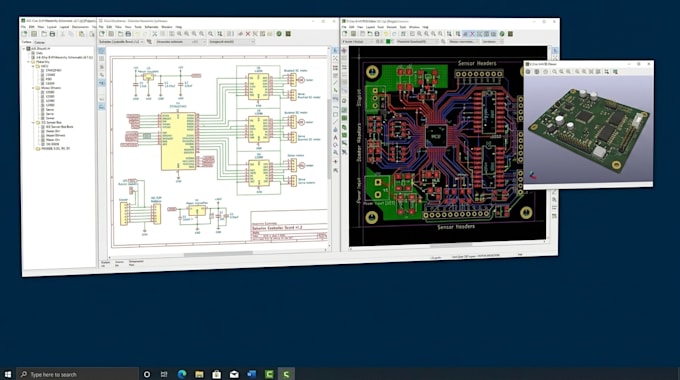
Task: Switch to the second tab in project panel
Action: coord(39,43)
